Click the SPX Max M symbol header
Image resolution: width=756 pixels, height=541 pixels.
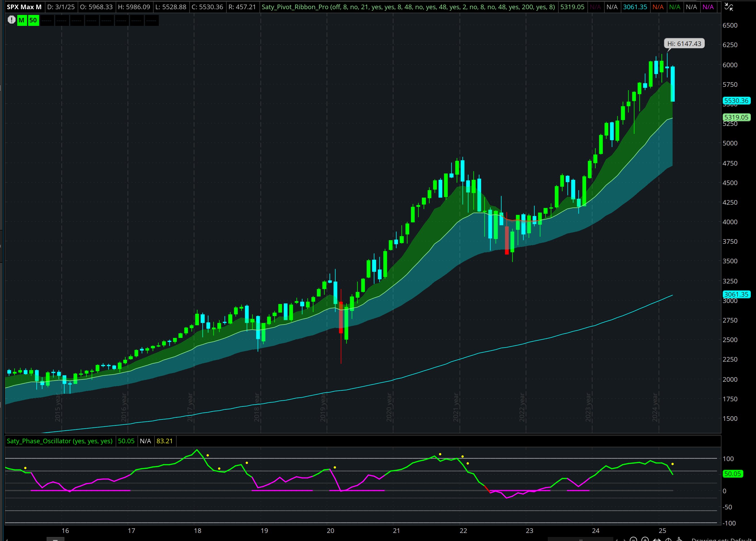tap(24, 7)
